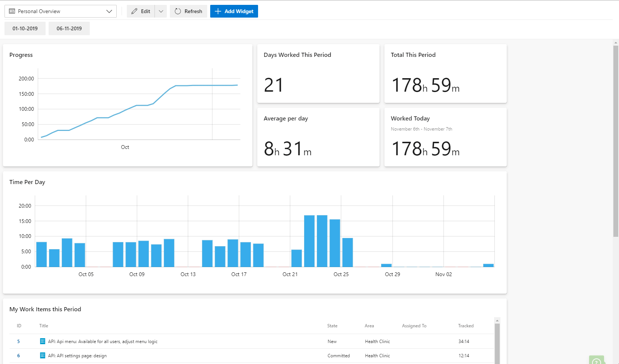Click the plus icon on Add Widget
Image resolution: width=619 pixels, height=364 pixels.
tap(218, 11)
